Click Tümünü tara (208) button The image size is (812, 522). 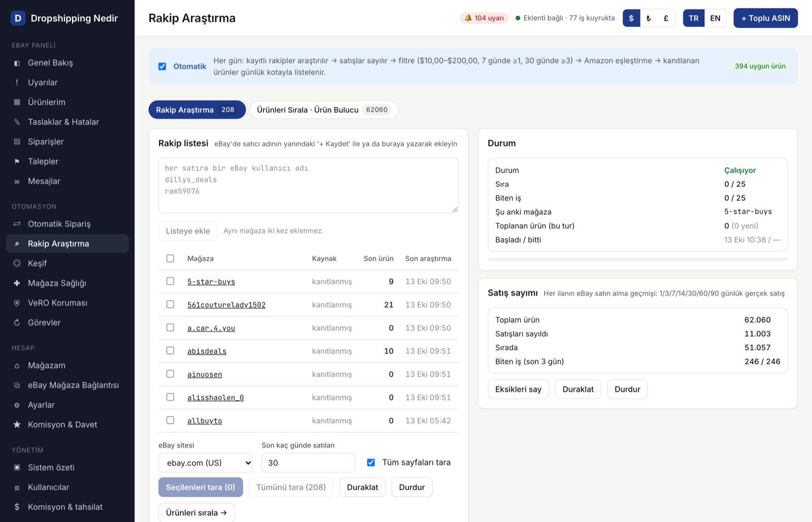pos(291,487)
